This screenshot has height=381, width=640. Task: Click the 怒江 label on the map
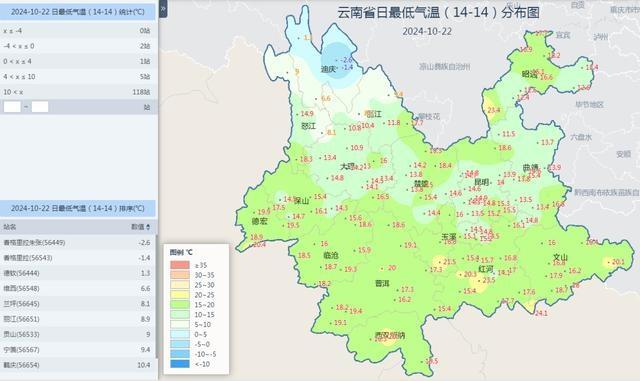tap(308, 126)
